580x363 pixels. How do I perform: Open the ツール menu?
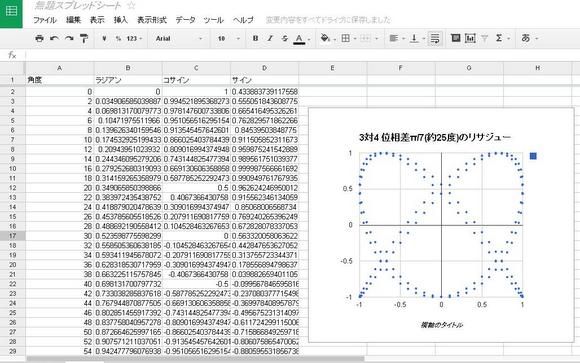pyautogui.click(x=213, y=20)
